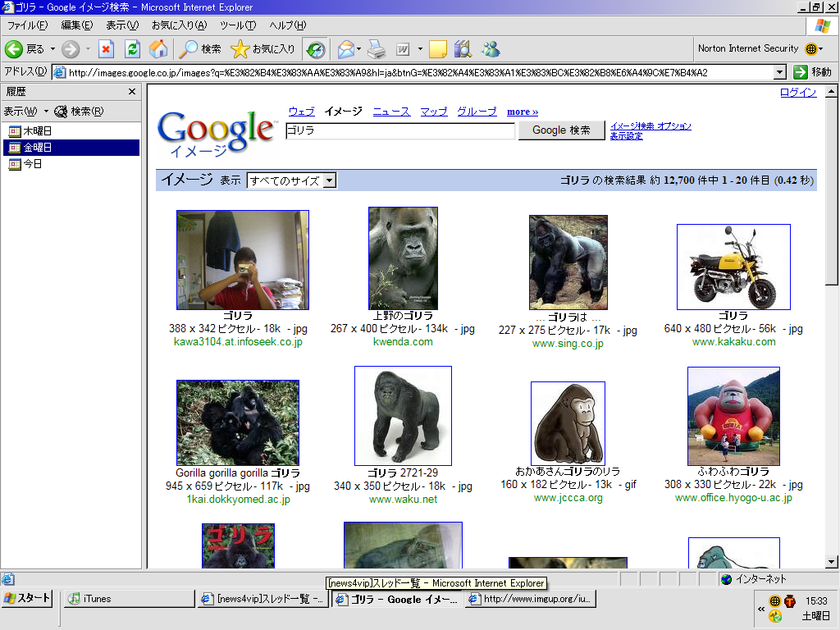Open the ファイル(F) menu
The image size is (840, 630).
pyautogui.click(x=27, y=25)
